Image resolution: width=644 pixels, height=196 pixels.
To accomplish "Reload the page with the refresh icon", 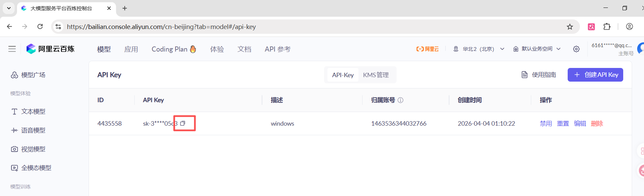I will (40, 27).
